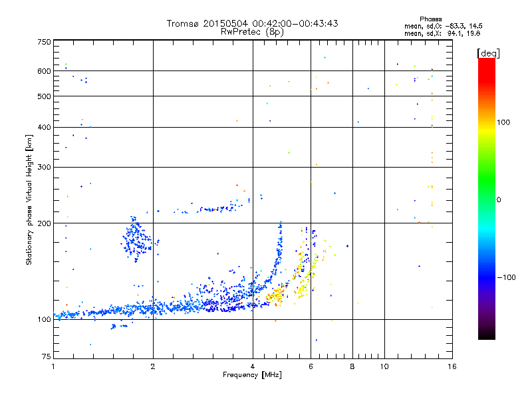
Task: Click the y-axis tick label '600'
Action: [44, 71]
